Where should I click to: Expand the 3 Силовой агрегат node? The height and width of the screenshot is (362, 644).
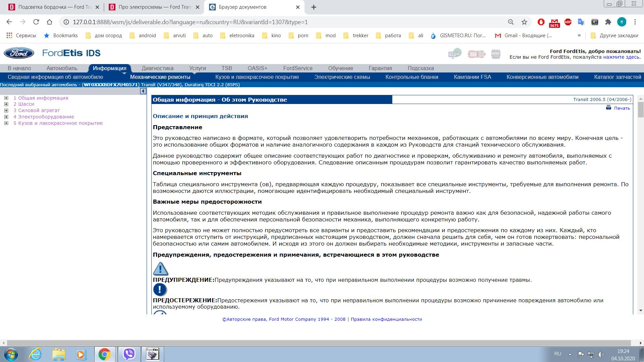(x=6, y=110)
